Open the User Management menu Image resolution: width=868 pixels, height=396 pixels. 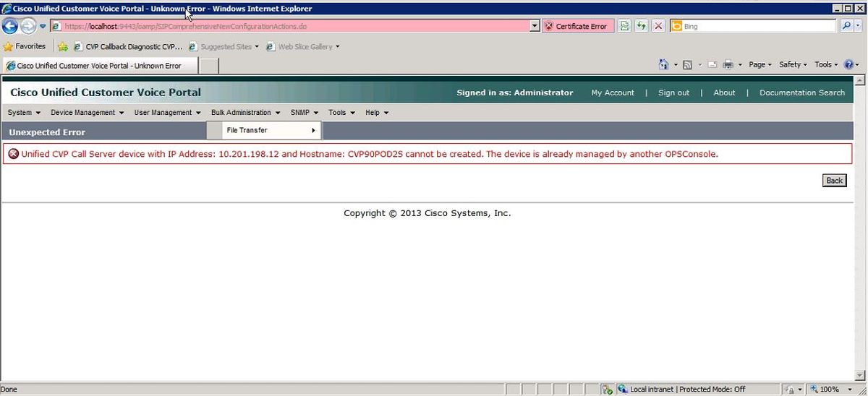pyautogui.click(x=168, y=113)
